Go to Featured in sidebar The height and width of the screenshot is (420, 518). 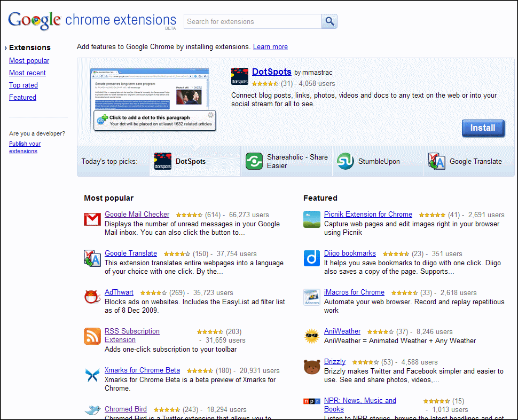[22, 98]
